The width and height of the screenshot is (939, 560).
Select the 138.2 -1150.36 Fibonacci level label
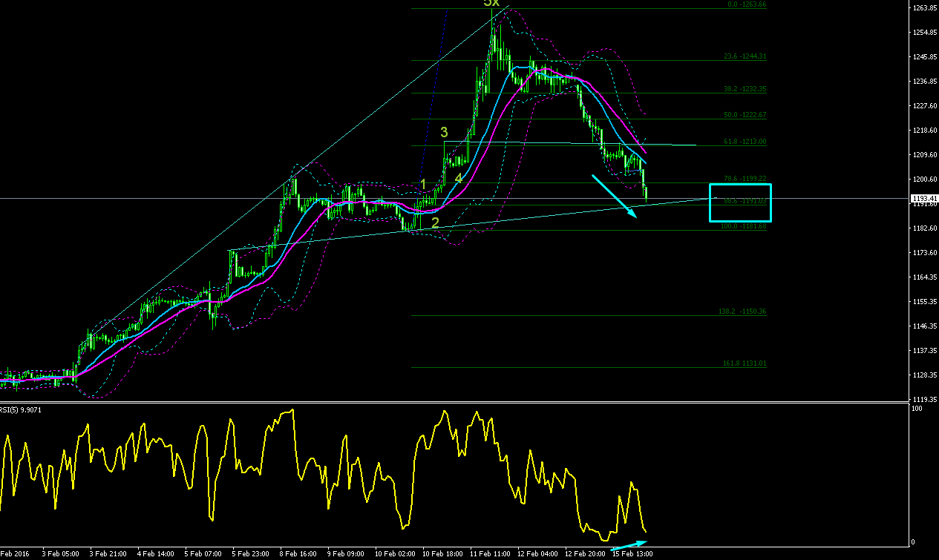tap(744, 312)
